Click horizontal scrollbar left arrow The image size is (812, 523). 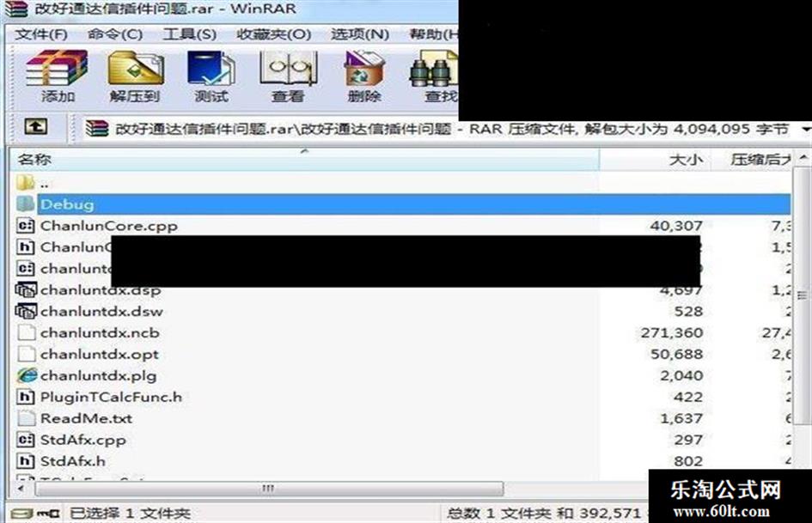coord(21,489)
